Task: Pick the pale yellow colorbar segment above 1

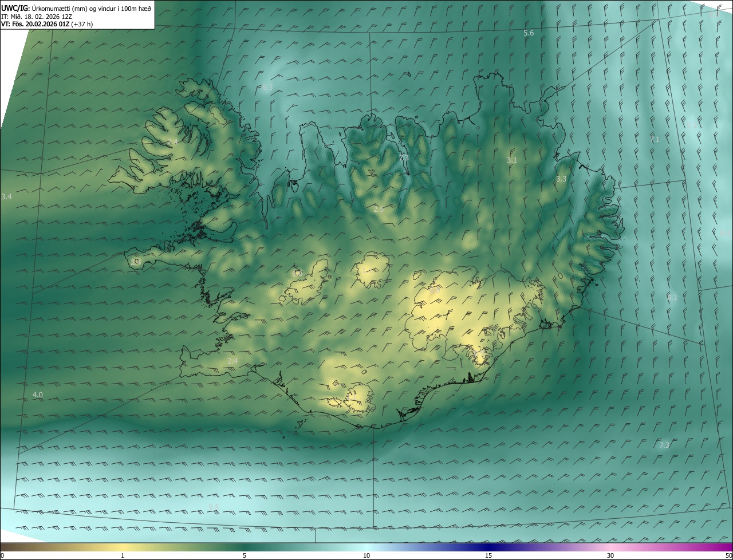Action: click(x=123, y=547)
